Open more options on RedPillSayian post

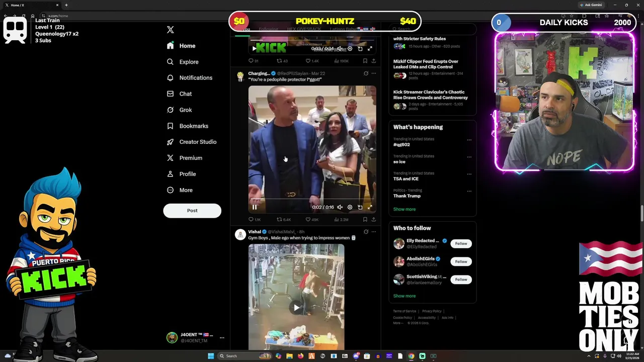pyautogui.click(x=373, y=73)
